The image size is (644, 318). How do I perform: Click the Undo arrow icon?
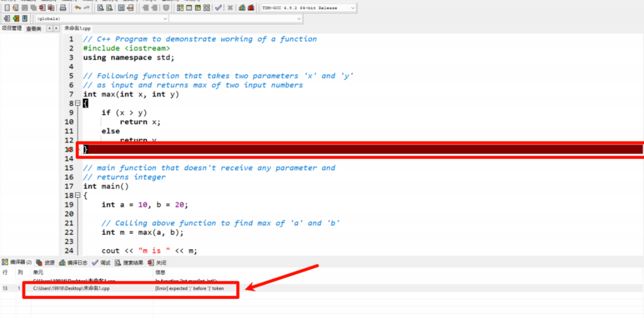coord(77,8)
